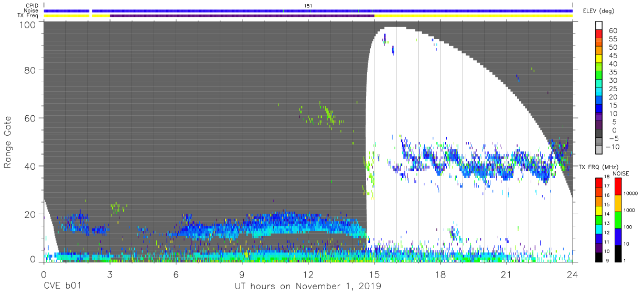
Task: Select the '3' tick on the UT hours axis
Action: coord(110,273)
